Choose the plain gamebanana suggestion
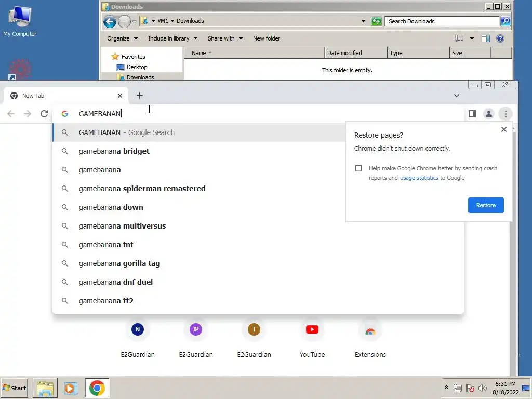 click(x=199, y=170)
